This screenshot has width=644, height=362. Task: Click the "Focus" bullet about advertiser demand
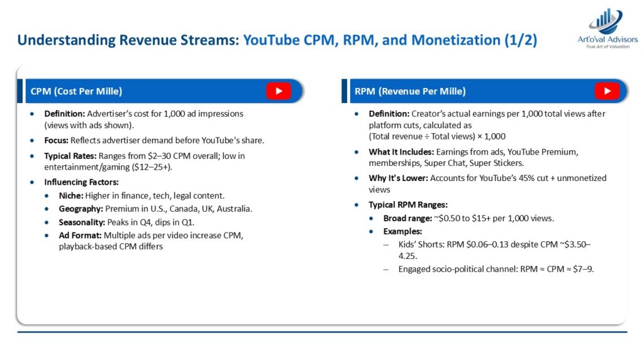pos(154,140)
